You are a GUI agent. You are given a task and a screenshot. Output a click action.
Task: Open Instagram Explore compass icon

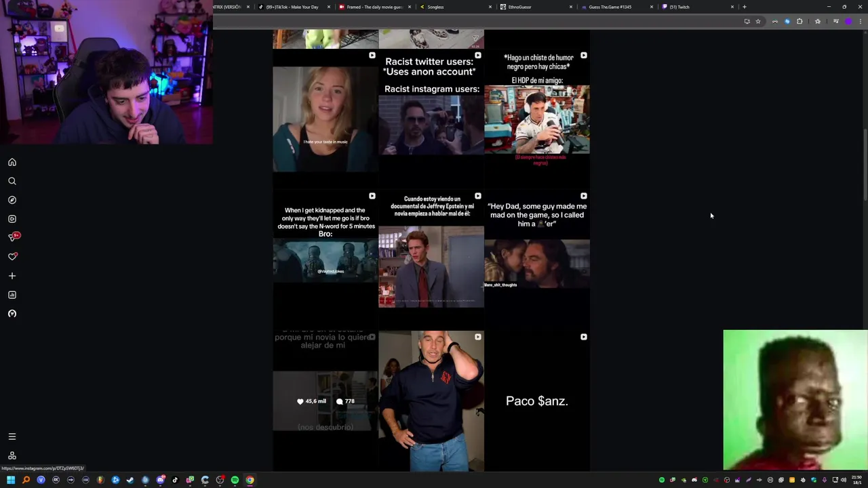coord(12,200)
